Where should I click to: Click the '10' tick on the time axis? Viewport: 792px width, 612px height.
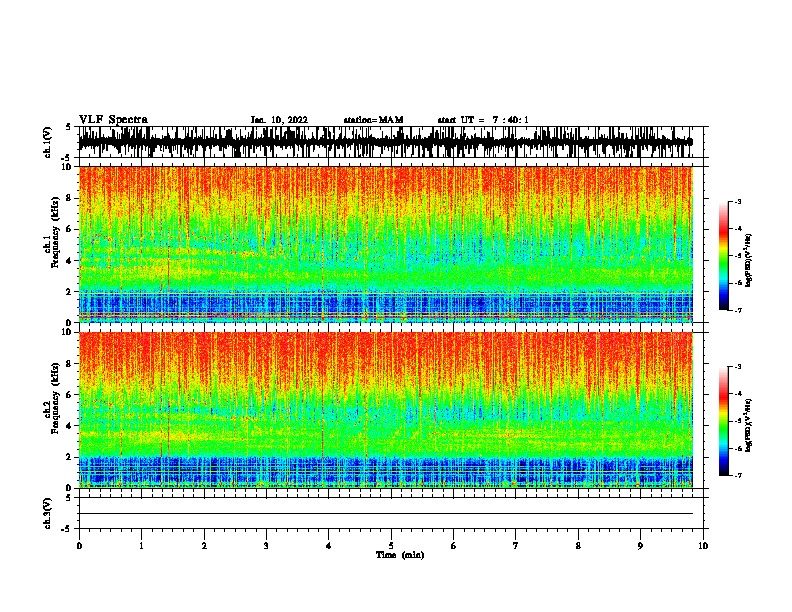tap(703, 546)
